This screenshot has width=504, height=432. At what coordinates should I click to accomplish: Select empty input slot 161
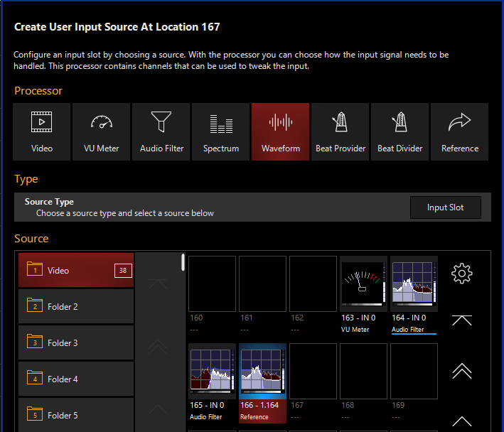coord(262,284)
